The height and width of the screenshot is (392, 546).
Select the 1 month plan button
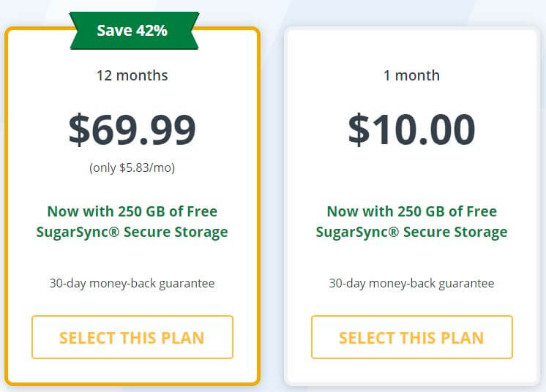click(x=412, y=337)
